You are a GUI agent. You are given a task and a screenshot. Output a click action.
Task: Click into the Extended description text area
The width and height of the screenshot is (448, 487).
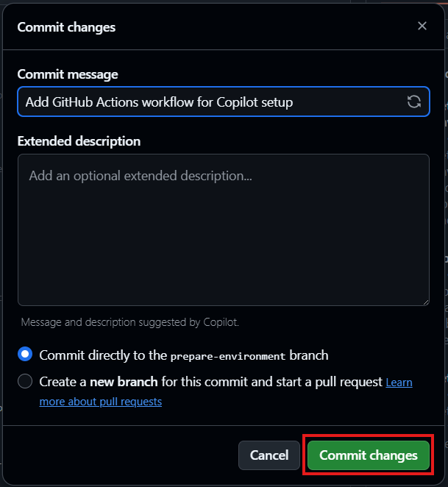point(223,230)
